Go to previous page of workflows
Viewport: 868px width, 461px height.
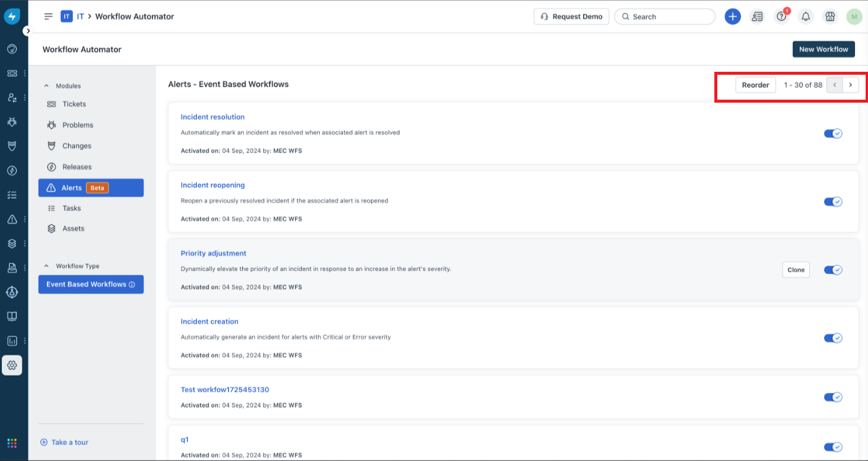pos(835,85)
